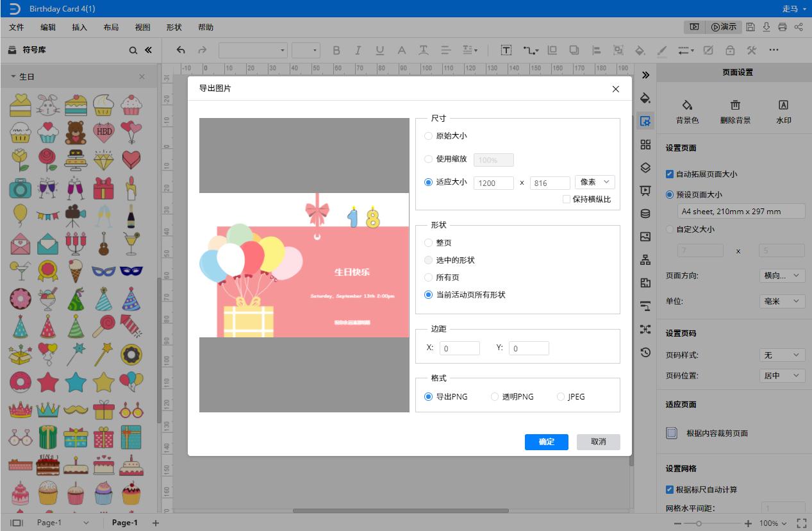Open the 形状 menu in menu bar

[x=173, y=27]
